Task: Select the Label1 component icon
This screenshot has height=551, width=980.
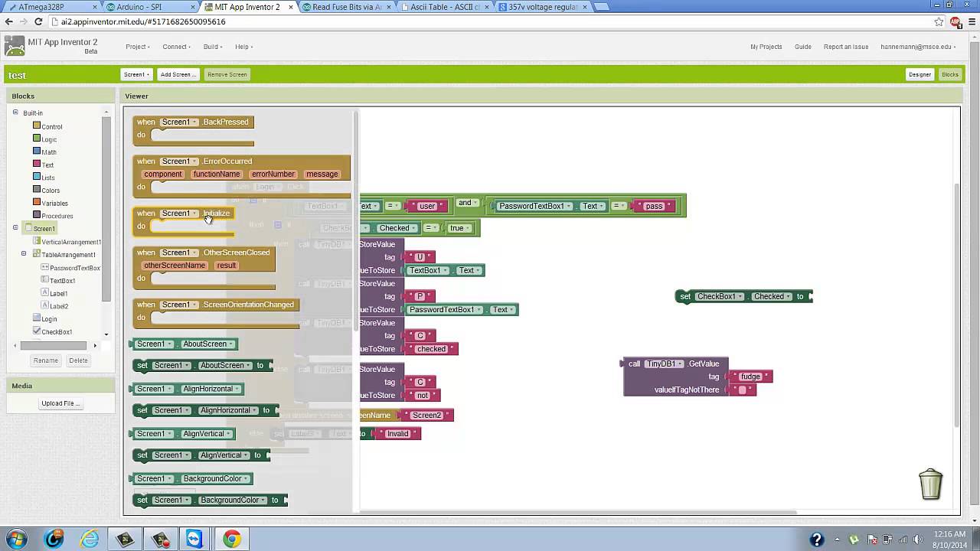Action: [x=44, y=293]
